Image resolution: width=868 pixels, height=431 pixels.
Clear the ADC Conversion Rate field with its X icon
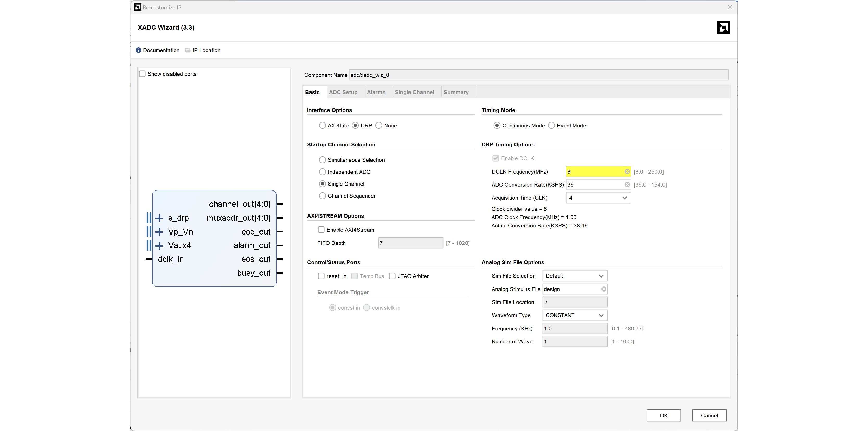coord(627,185)
